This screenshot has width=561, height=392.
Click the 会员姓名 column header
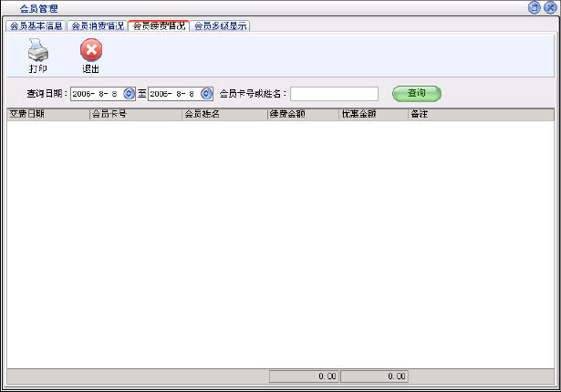click(x=223, y=115)
